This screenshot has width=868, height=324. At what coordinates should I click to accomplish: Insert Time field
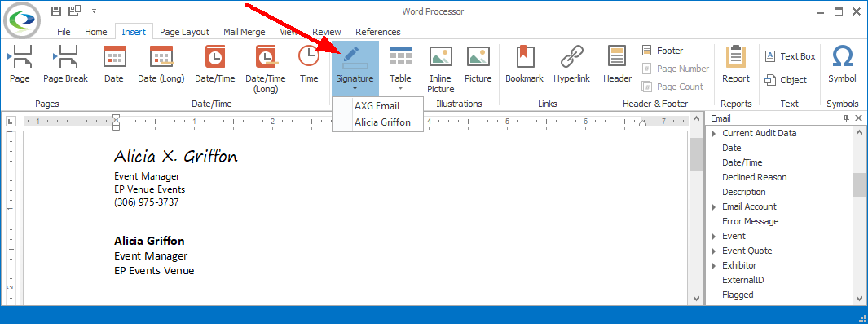[309, 64]
